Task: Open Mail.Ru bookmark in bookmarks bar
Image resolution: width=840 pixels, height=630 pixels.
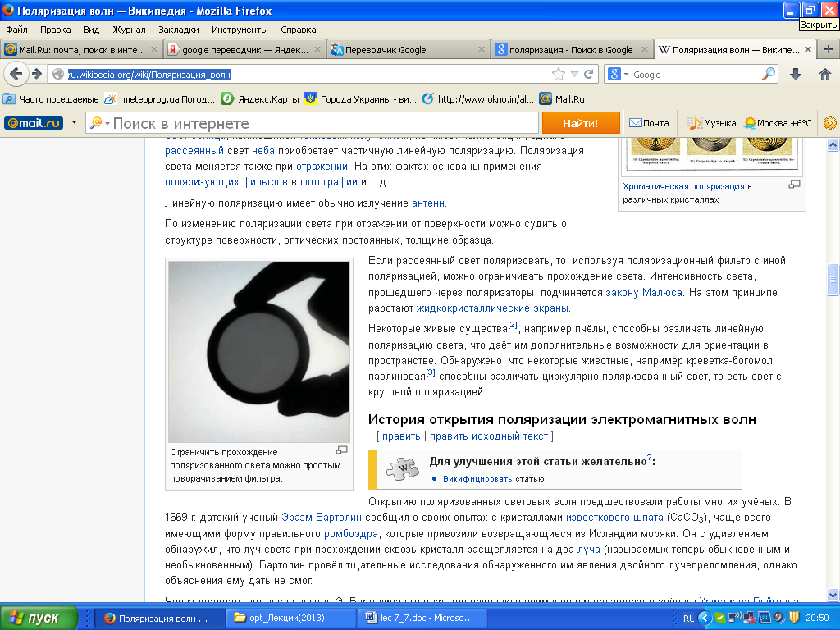Action: 562,99
